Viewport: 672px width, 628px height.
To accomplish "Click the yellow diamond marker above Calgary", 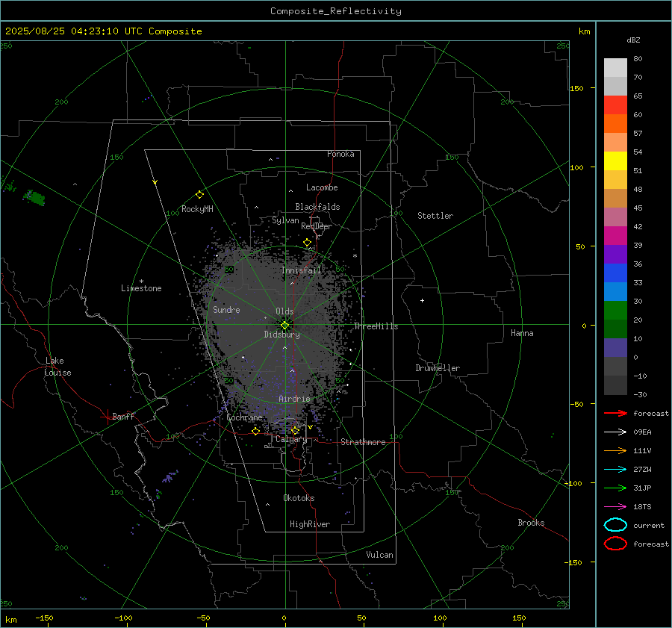I will click(x=295, y=430).
